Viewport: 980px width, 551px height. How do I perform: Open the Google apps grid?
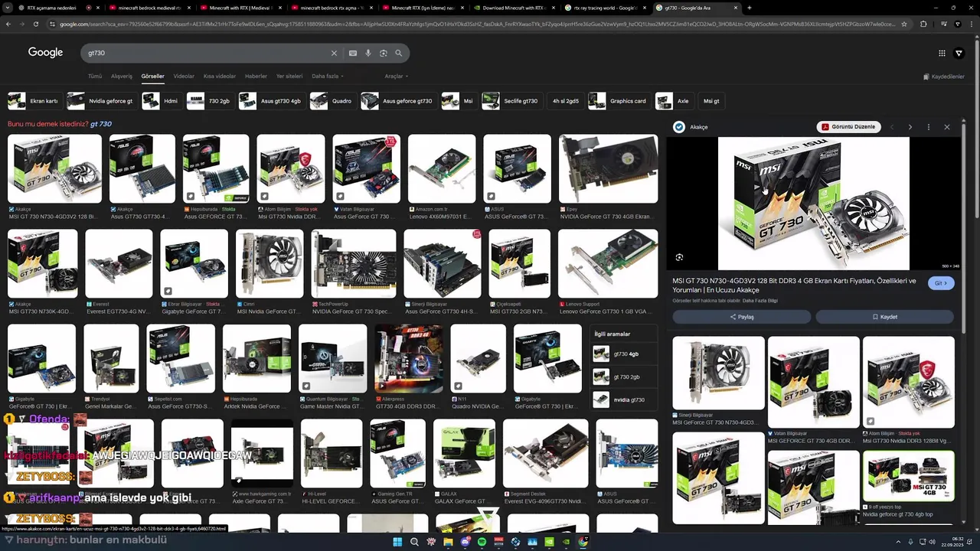pos(942,53)
